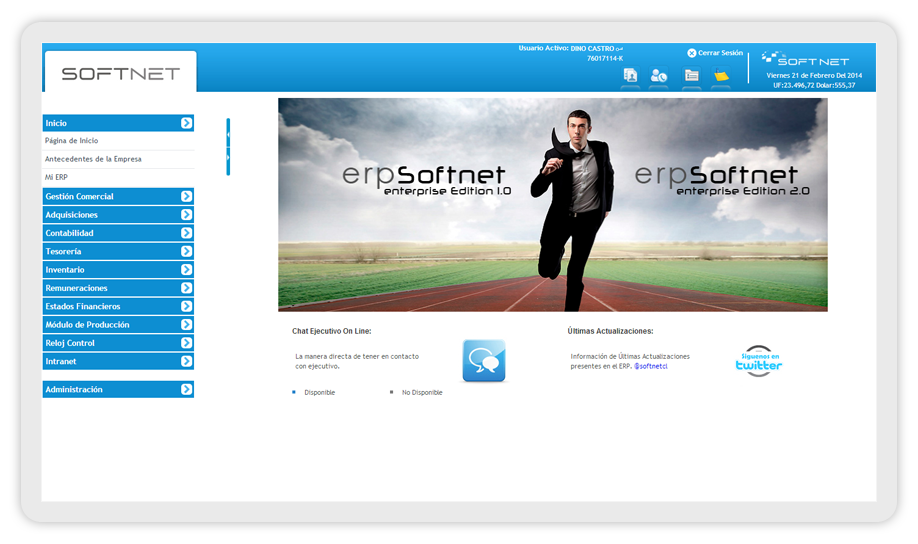Click the Cerrar Sesión X icon
The image size is (918, 544).
click(x=691, y=53)
